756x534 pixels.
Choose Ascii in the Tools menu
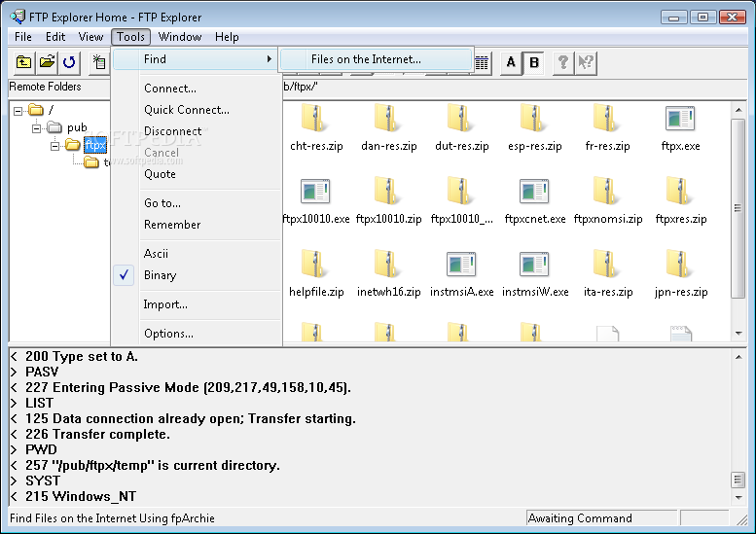(x=197, y=254)
